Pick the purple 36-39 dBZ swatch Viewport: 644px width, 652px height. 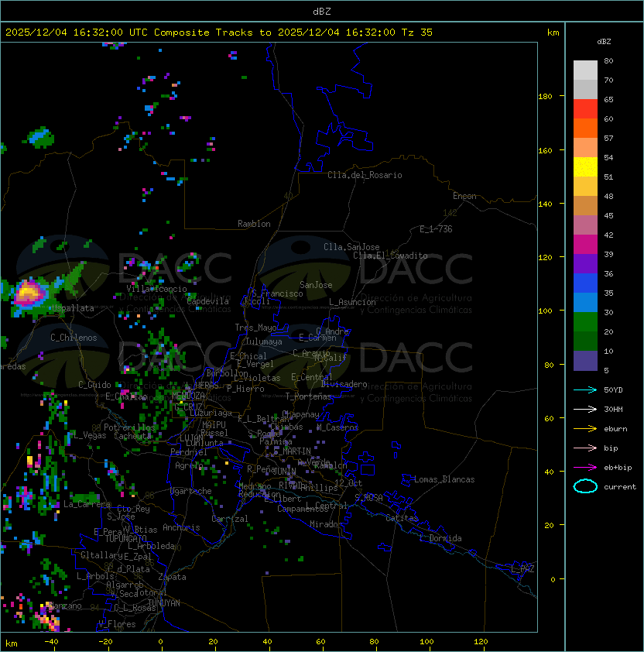[x=585, y=263]
